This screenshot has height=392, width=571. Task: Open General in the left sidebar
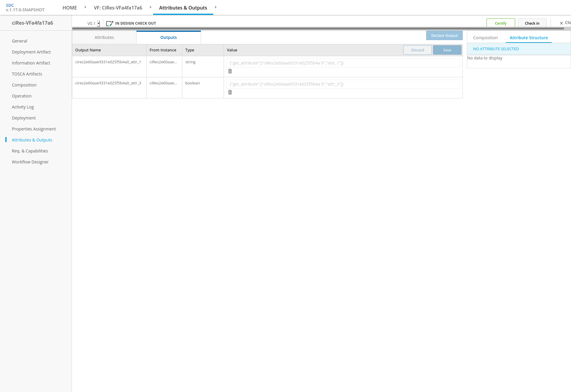coord(19,41)
